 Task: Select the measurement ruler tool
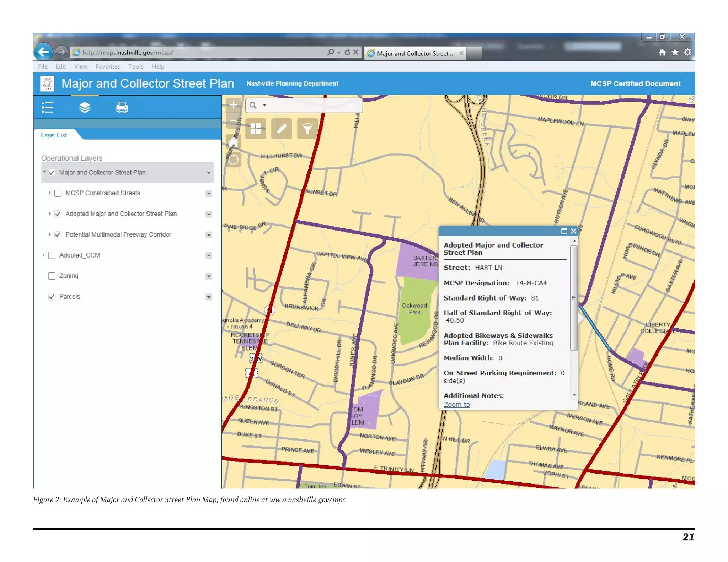click(282, 129)
